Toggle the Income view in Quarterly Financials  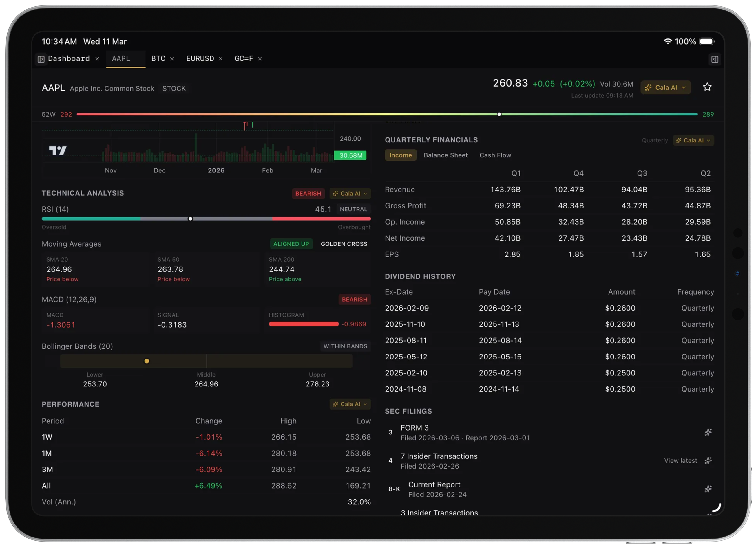pyautogui.click(x=400, y=155)
